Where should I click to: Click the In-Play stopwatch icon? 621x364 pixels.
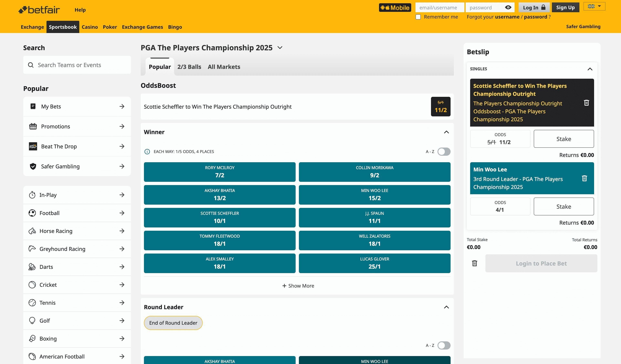32,195
